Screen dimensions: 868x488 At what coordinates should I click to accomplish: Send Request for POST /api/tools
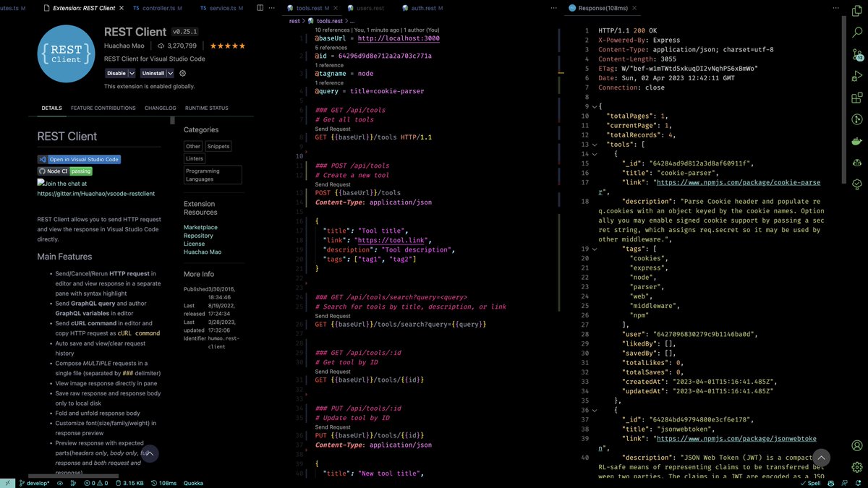333,184
